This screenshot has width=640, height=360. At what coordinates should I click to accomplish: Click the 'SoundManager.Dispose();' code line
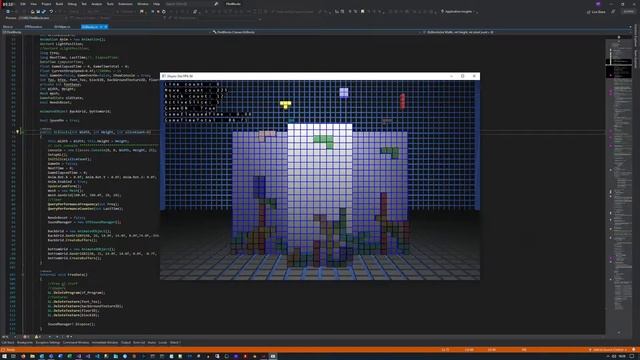[x=71, y=324]
